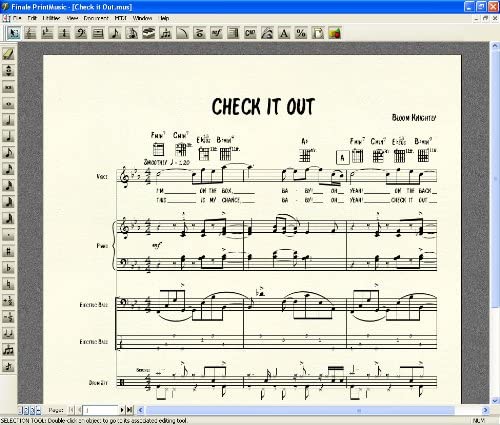The height and width of the screenshot is (425, 500).
Task: Select the Page Layout tool
Action: coord(318,33)
